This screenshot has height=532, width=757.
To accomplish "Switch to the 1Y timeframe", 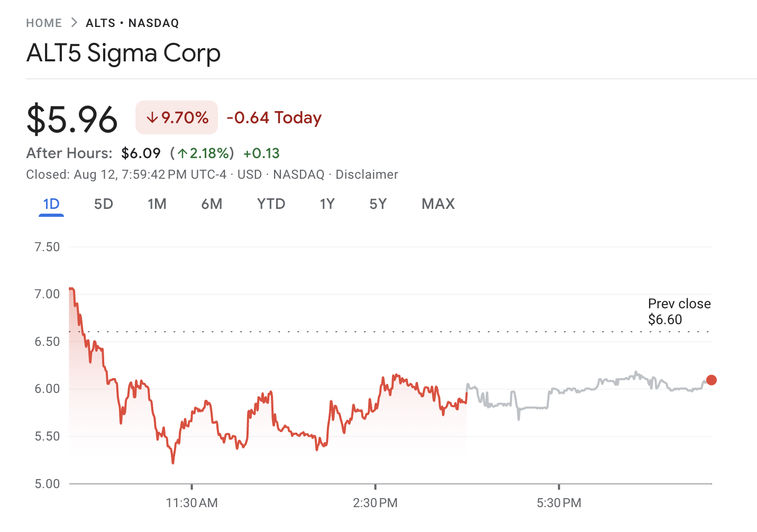I will [327, 204].
